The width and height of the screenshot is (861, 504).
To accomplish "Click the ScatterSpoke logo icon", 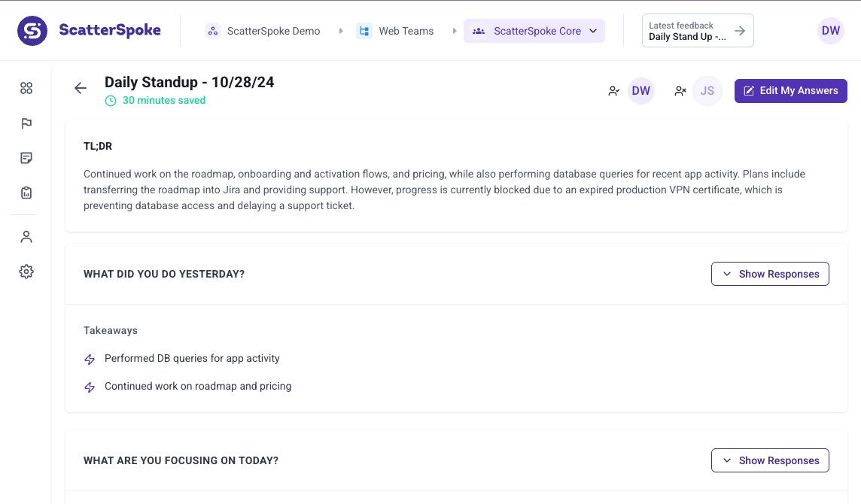I will (x=32, y=31).
